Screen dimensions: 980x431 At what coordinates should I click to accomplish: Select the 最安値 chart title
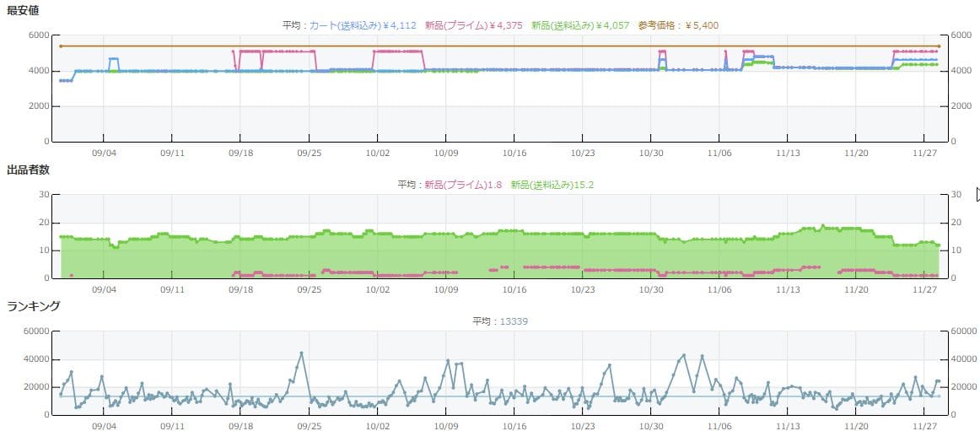tap(23, 10)
